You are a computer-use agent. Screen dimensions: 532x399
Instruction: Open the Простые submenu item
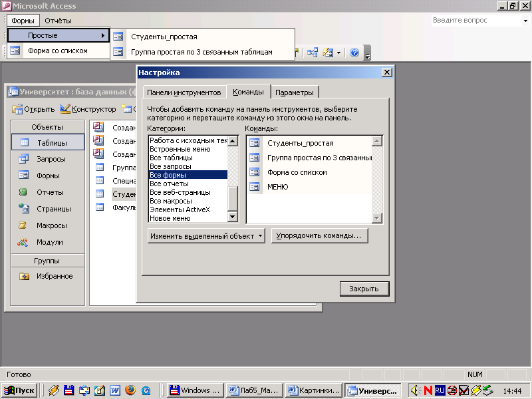click(x=59, y=35)
